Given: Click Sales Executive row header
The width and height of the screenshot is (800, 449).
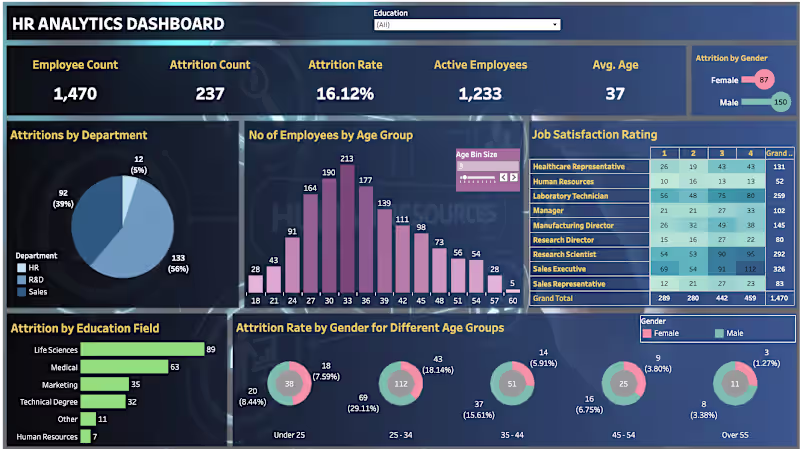Looking at the screenshot, I should pos(589,269).
